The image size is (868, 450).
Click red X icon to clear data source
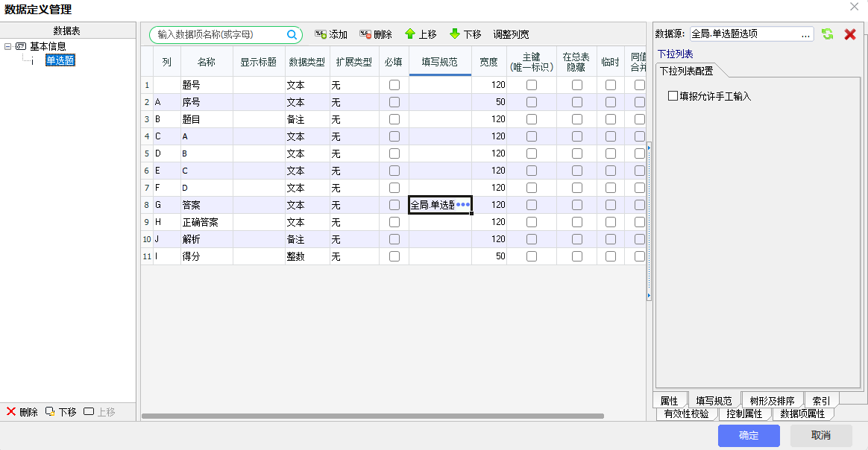pyautogui.click(x=849, y=34)
